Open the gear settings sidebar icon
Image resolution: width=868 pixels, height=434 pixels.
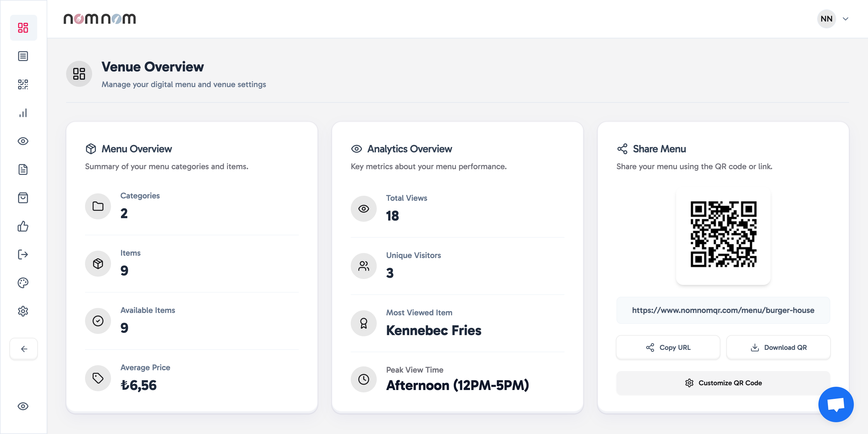coord(23,311)
